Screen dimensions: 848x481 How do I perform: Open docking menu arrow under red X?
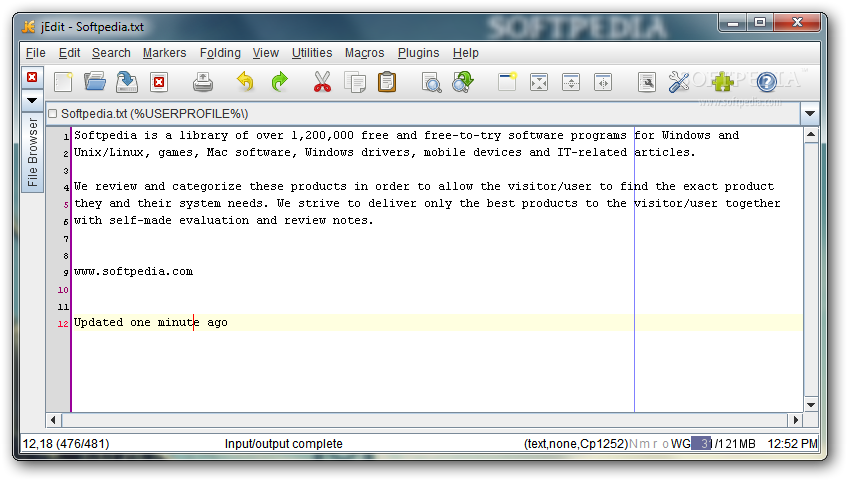(x=32, y=100)
